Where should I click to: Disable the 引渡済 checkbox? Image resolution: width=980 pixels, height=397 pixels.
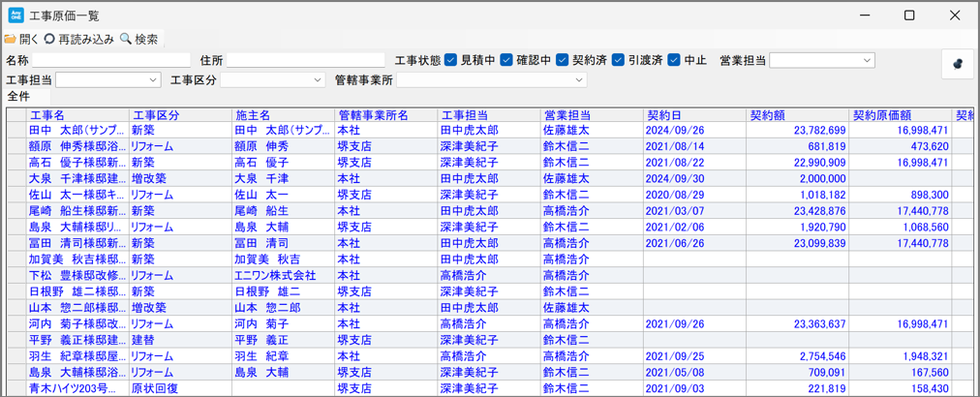[618, 60]
